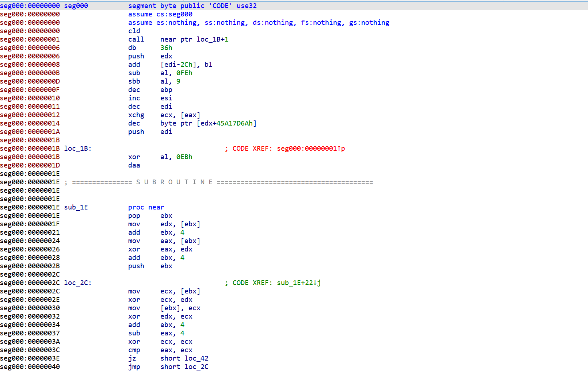Select 'mov edx, [ebx]' instruction
The width and height of the screenshot is (588, 373).
pos(164,224)
